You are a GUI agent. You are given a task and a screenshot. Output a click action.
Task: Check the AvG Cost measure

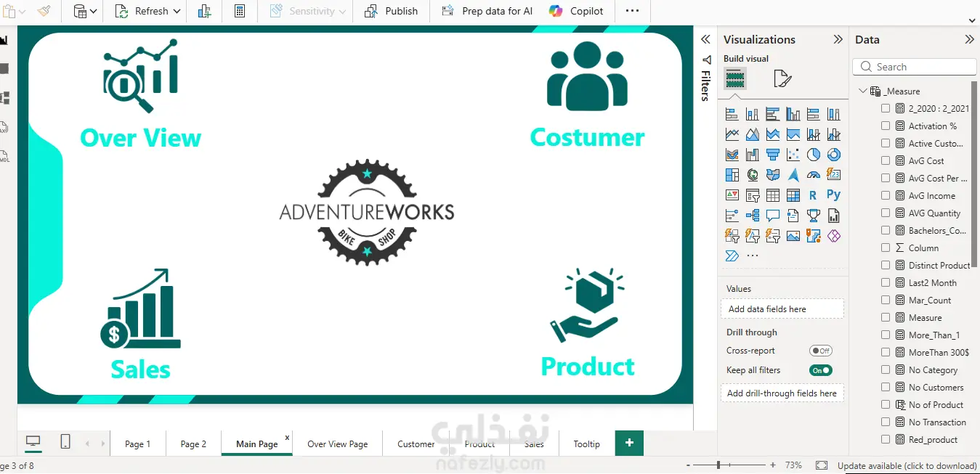pyautogui.click(x=886, y=160)
